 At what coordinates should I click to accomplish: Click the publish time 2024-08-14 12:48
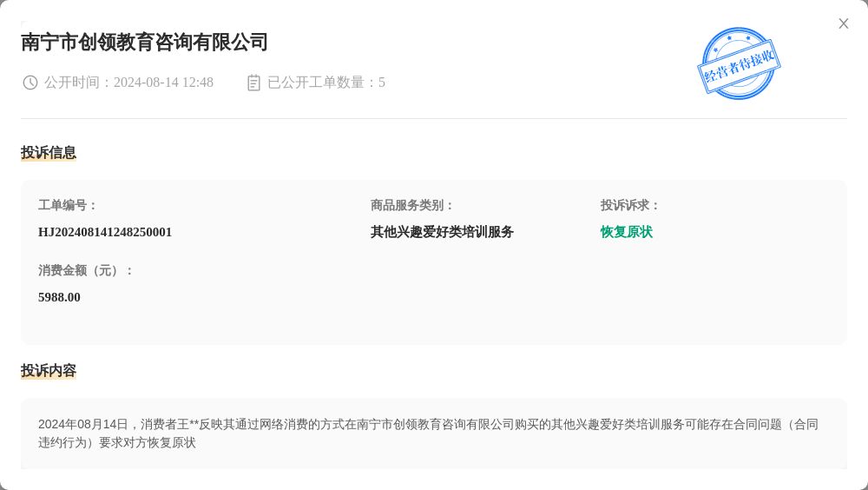(163, 83)
